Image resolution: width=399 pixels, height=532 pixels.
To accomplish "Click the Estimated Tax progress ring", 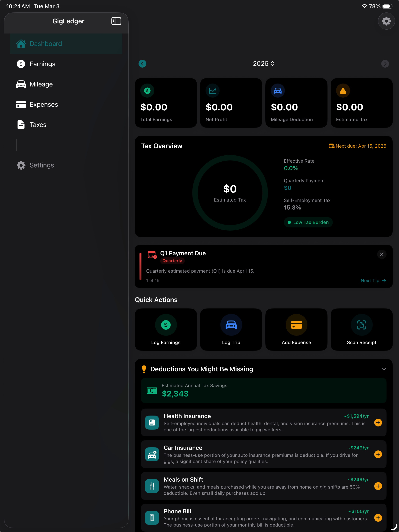I will (230, 193).
